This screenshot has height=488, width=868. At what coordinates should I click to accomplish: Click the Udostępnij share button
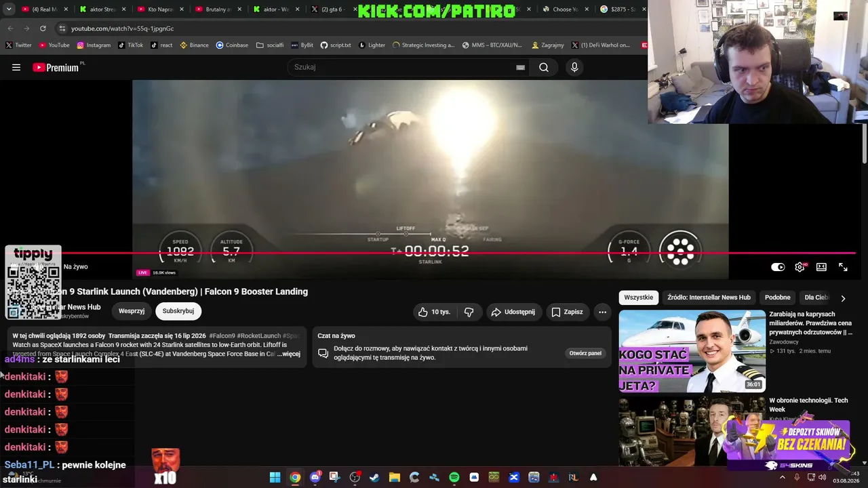[513, 312]
